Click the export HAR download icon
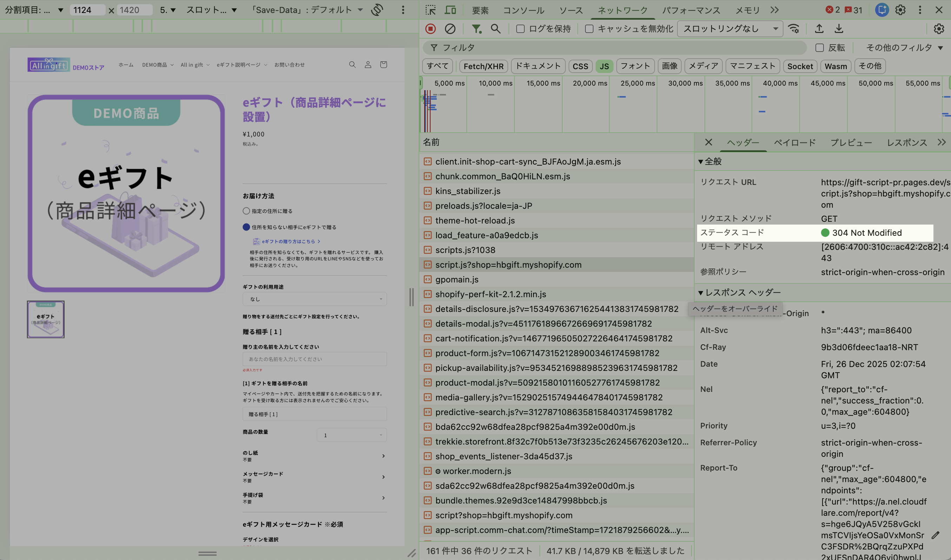The width and height of the screenshot is (951, 560). (x=839, y=29)
